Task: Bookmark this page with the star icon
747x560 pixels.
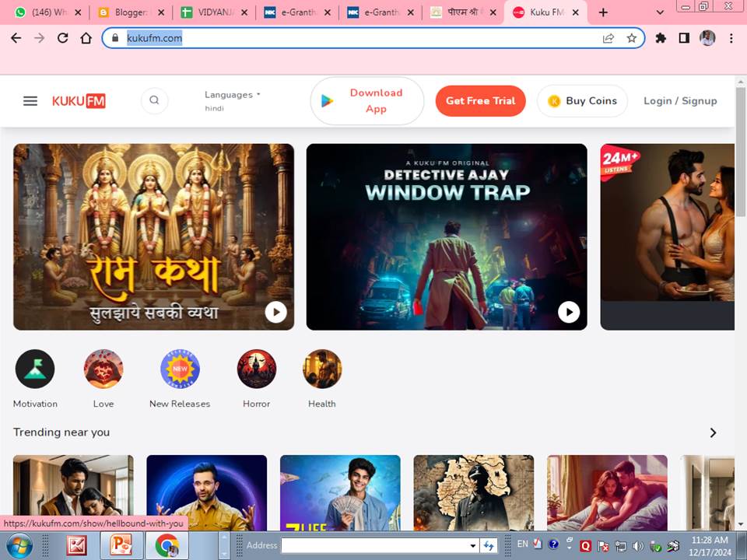Action: (631, 38)
